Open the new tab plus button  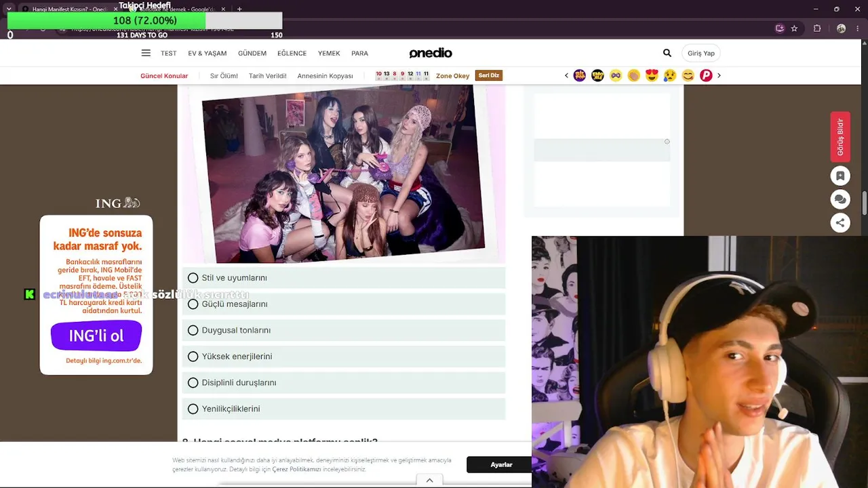pyautogui.click(x=239, y=9)
